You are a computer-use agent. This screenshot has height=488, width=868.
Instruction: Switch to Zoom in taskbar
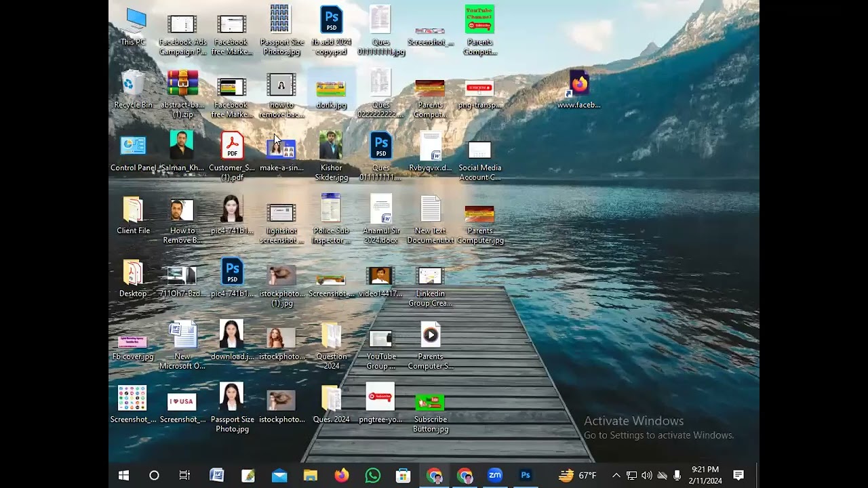495,476
